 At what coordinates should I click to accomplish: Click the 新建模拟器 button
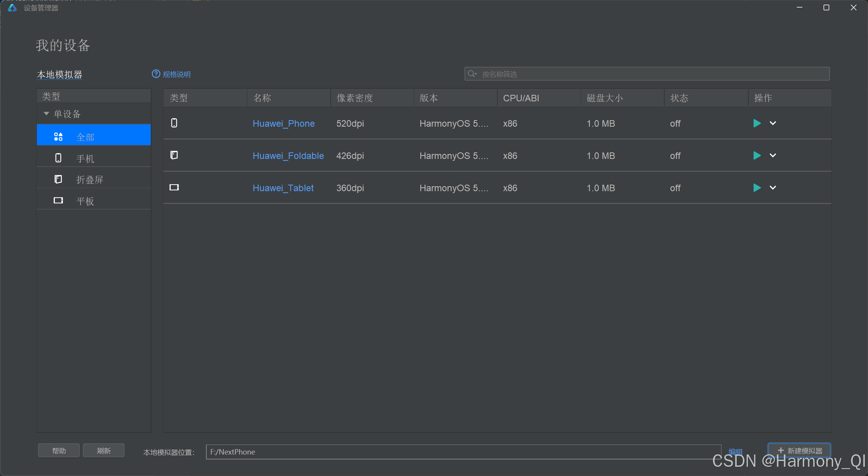pos(799,451)
